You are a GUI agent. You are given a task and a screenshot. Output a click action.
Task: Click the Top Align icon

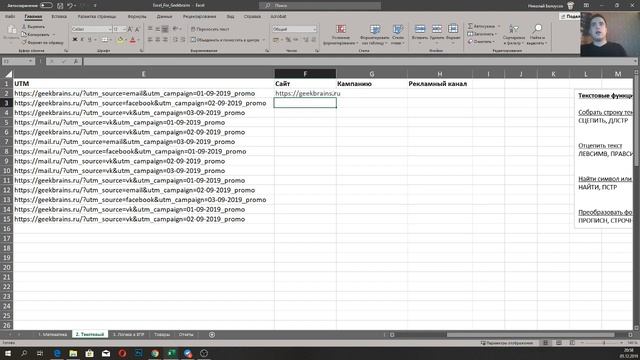(x=150, y=29)
